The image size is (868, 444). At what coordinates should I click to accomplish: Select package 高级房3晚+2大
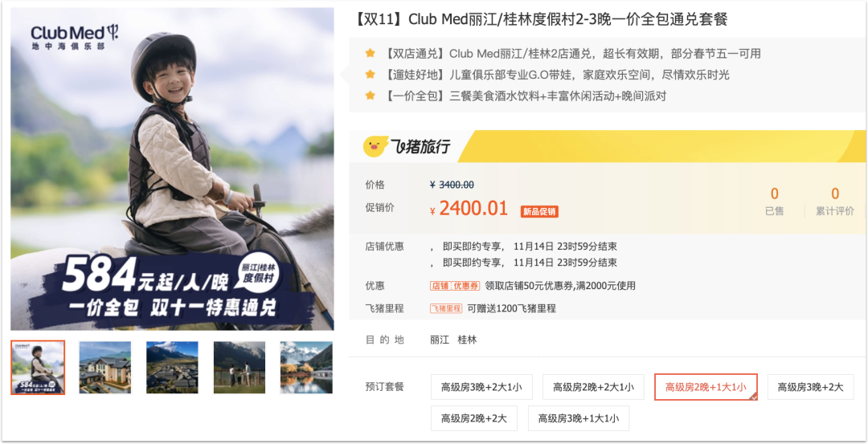pyautogui.click(x=810, y=387)
